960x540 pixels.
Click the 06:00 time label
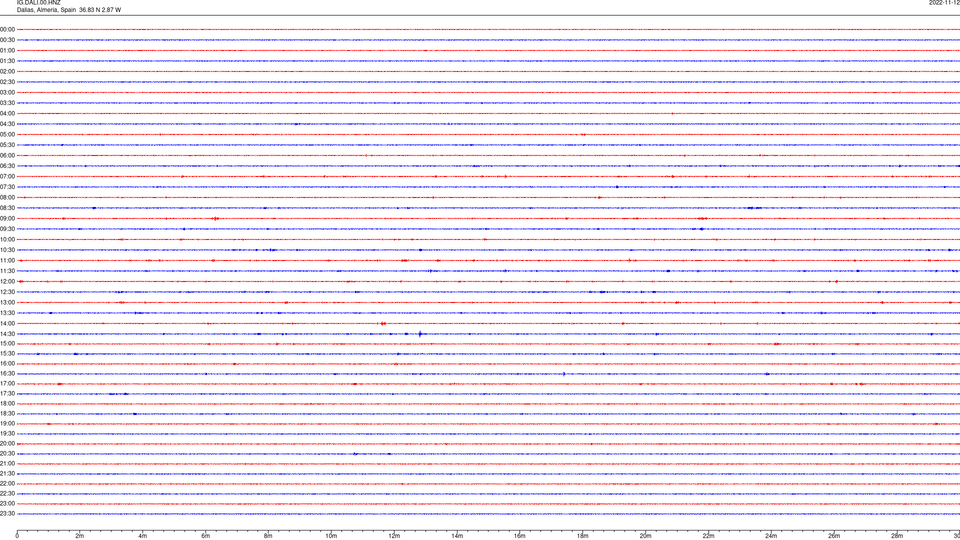point(7,156)
